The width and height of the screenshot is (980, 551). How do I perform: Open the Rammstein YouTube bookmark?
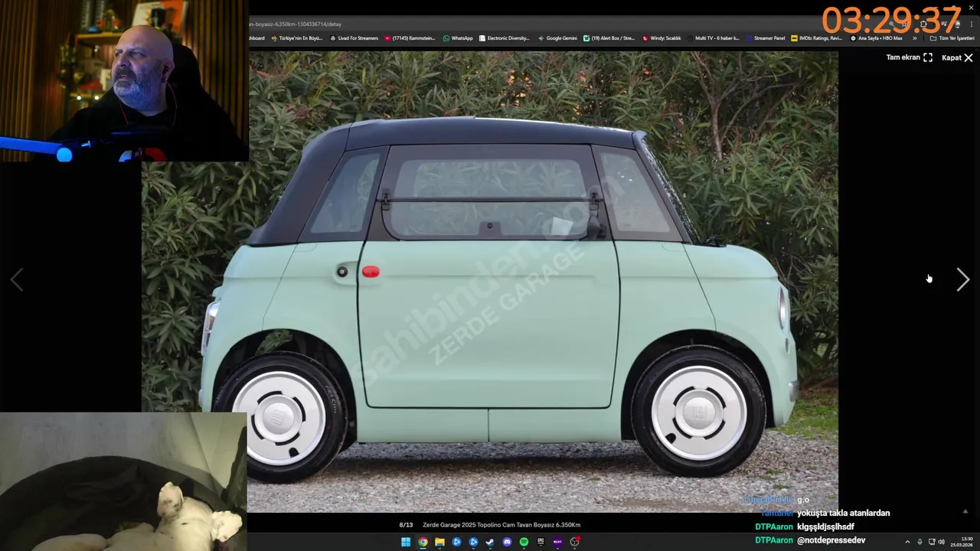click(x=410, y=38)
